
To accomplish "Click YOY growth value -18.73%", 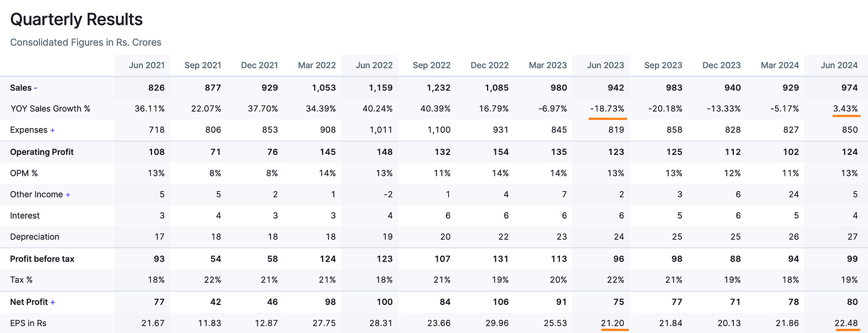I will 606,109.
